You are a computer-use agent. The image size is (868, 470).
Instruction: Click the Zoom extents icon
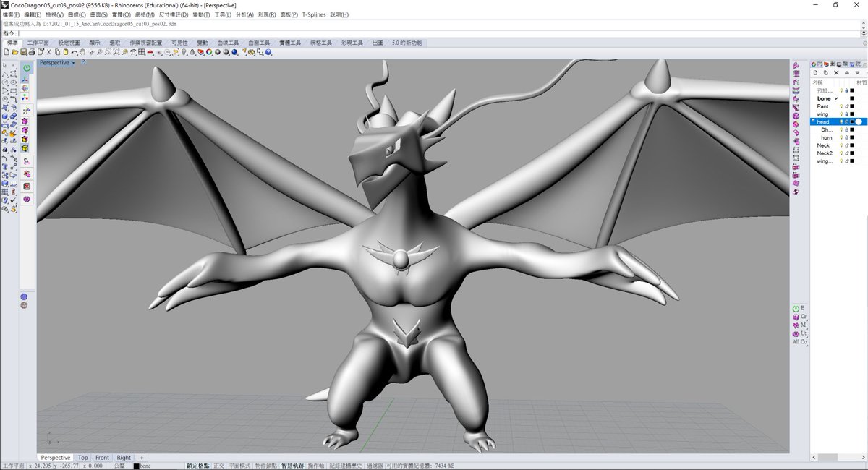coord(116,52)
